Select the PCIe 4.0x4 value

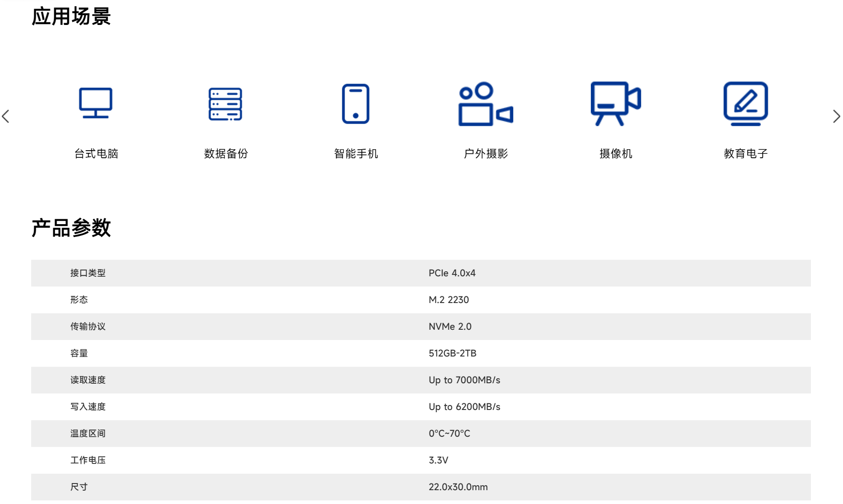click(452, 273)
